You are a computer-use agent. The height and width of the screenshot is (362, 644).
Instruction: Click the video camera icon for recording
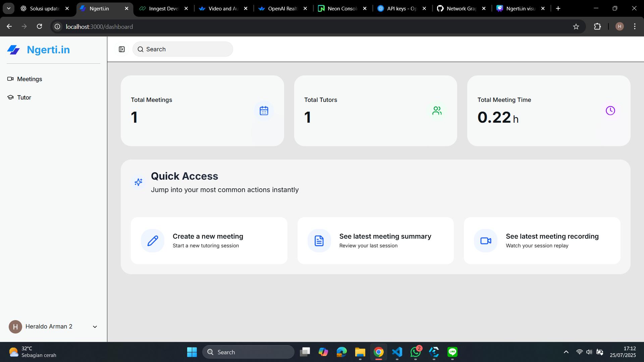coord(486,241)
